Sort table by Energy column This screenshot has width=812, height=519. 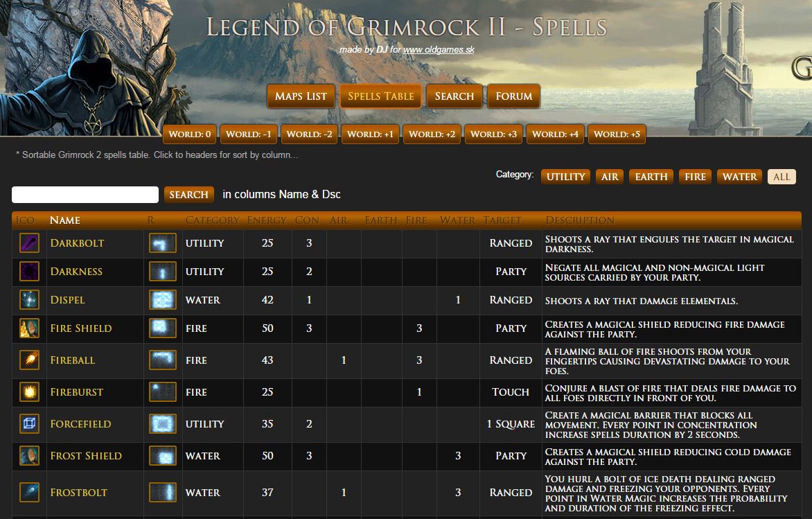click(267, 220)
